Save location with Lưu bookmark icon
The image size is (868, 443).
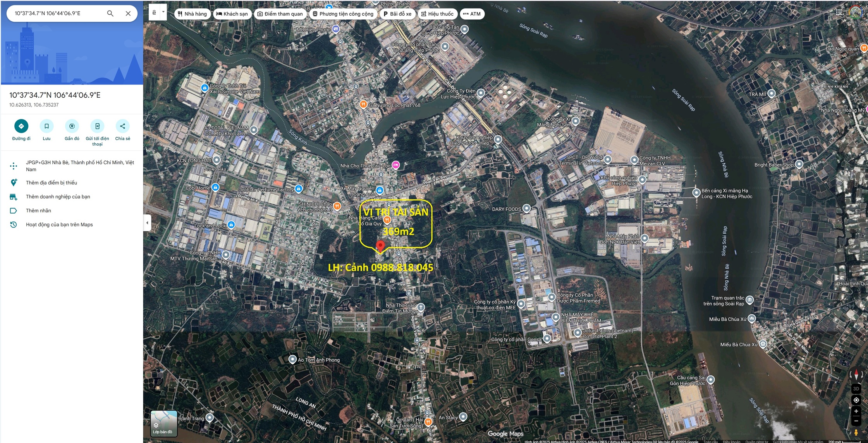46,126
